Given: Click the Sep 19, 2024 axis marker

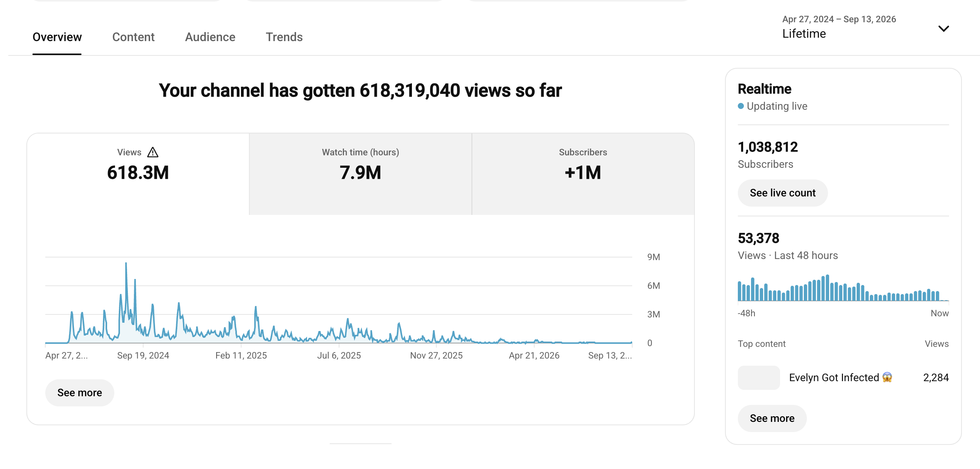Looking at the screenshot, I should [143, 355].
